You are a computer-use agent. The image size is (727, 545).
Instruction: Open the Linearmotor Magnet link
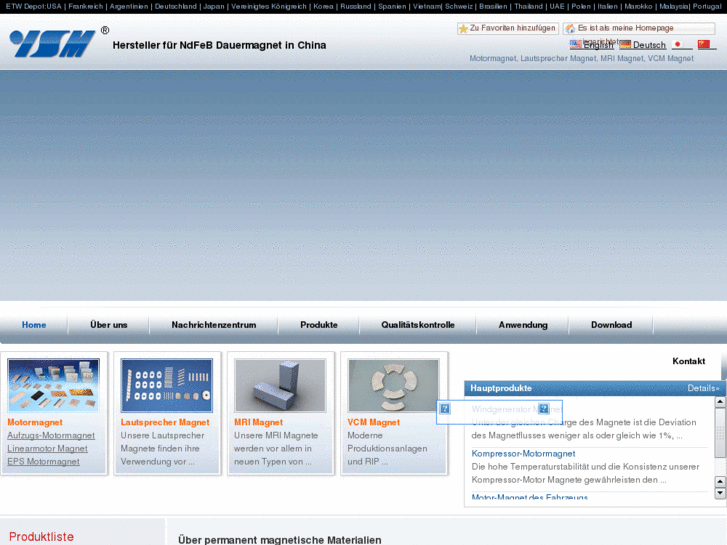[47, 449]
